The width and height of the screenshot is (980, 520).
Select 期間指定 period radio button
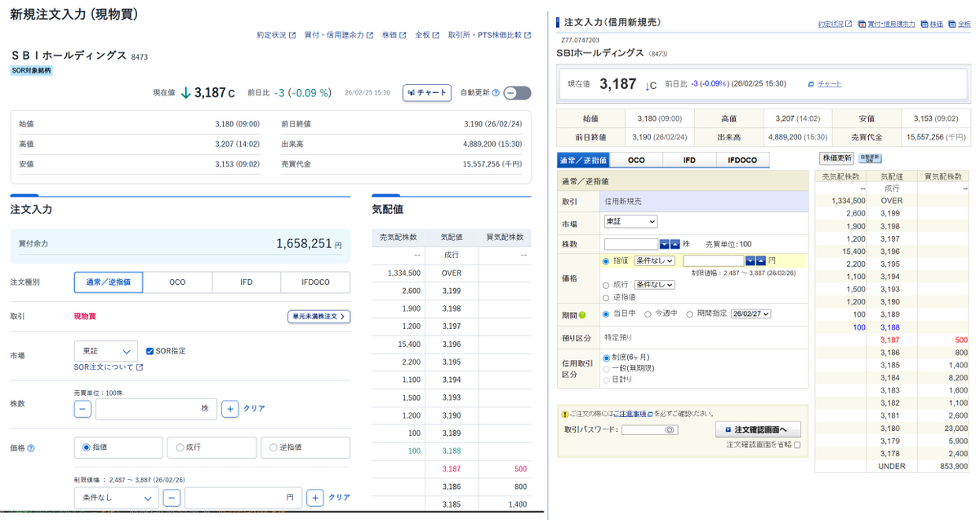(x=690, y=313)
